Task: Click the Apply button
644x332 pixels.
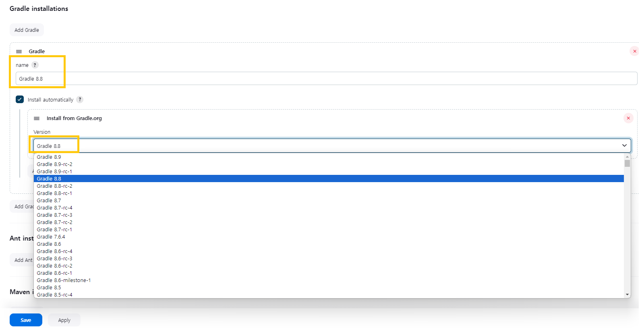Action: pos(64,320)
